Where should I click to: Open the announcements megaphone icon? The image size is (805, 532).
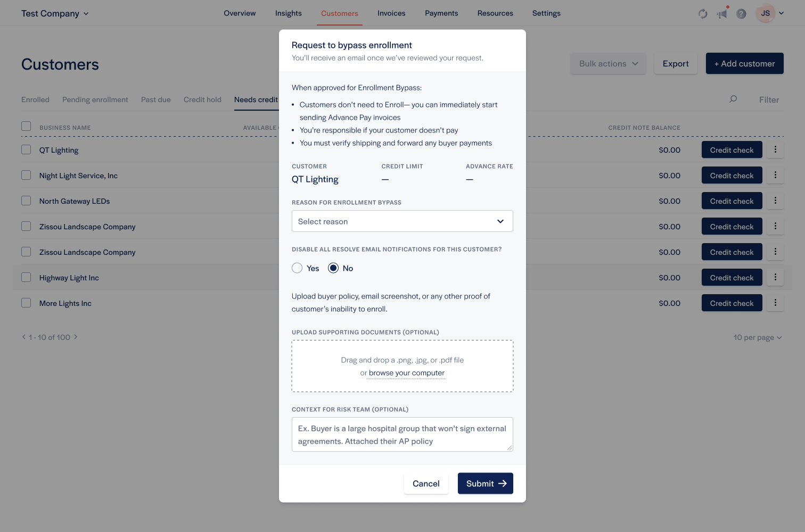722,14
